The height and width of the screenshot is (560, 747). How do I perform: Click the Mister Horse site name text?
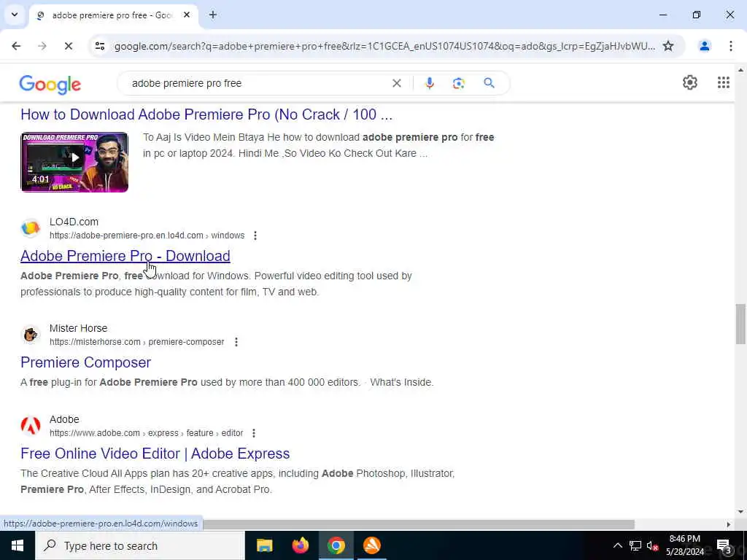tap(78, 329)
